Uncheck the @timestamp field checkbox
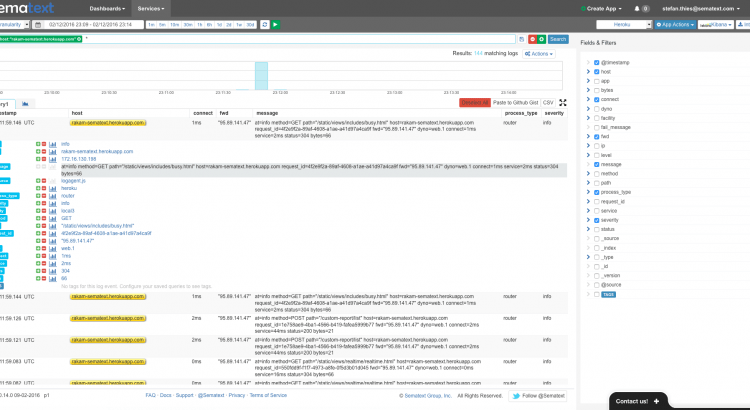This screenshot has height=410, width=750. click(x=596, y=63)
